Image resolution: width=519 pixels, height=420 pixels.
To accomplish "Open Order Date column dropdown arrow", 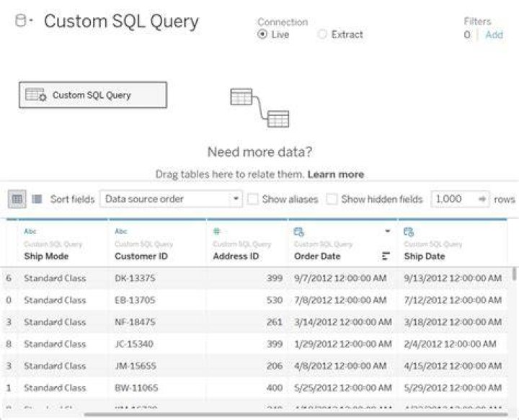I will click(388, 231).
